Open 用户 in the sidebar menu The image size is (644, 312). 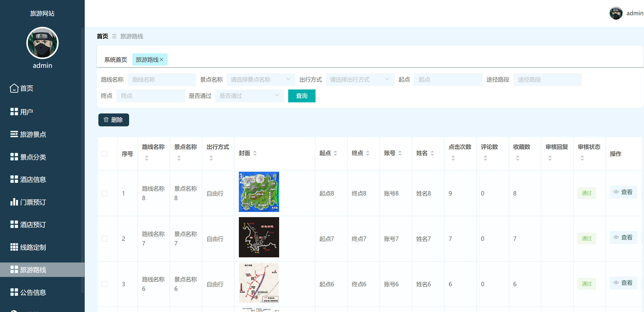tap(42, 112)
